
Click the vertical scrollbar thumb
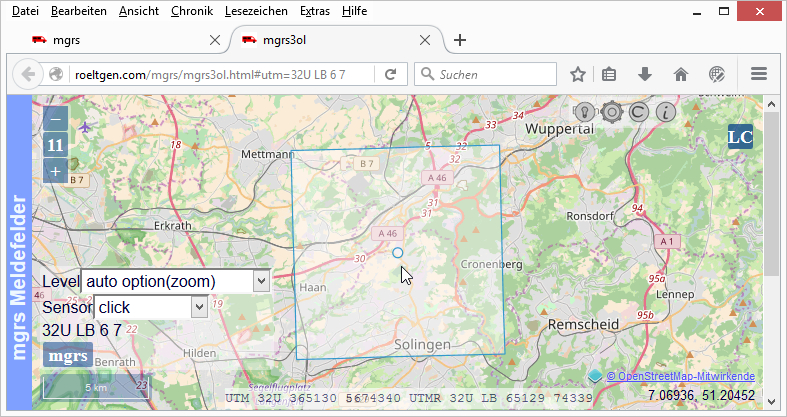point(772,193)
